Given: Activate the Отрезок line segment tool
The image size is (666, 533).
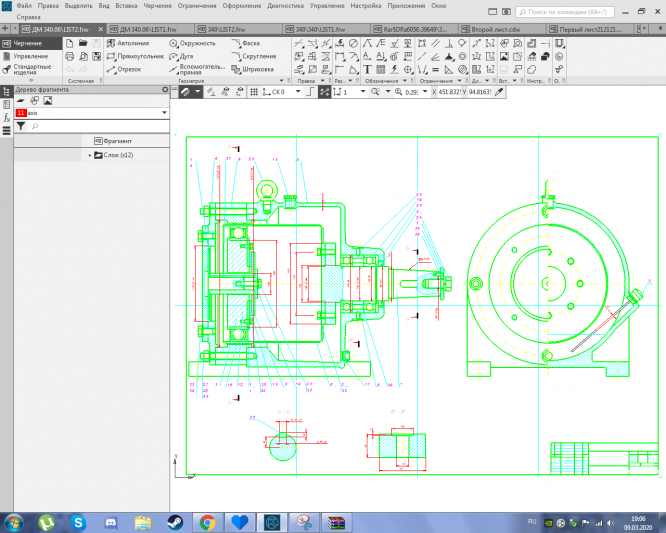Looking at the screenshot, I should (x=124, y=70).
